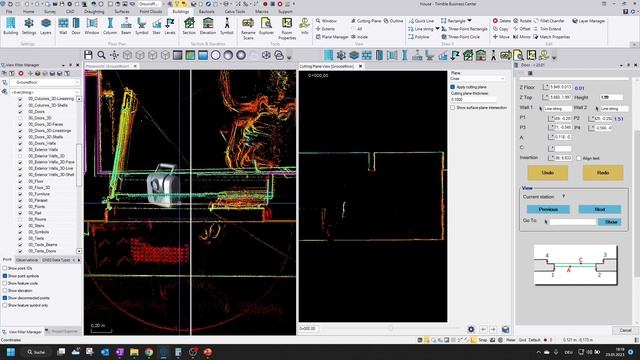Disable Show point symbols
The height and width of the screenshot is (360, 640).
(5, 276)
